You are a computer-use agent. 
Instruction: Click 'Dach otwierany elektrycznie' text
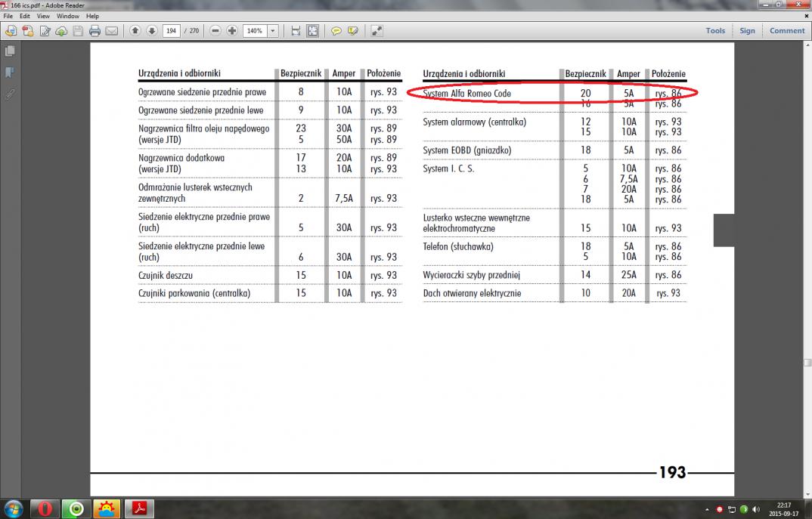tap(472, 293)
